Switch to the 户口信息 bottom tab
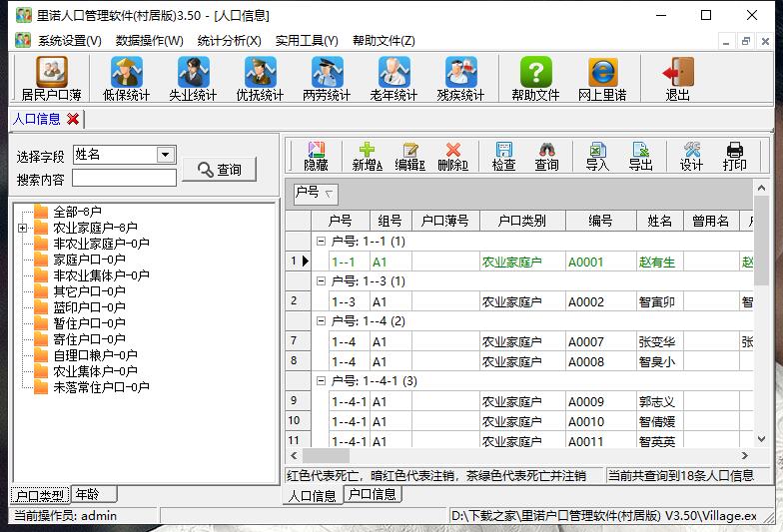This screenshot has width=783, height=532. click(372, 494)
